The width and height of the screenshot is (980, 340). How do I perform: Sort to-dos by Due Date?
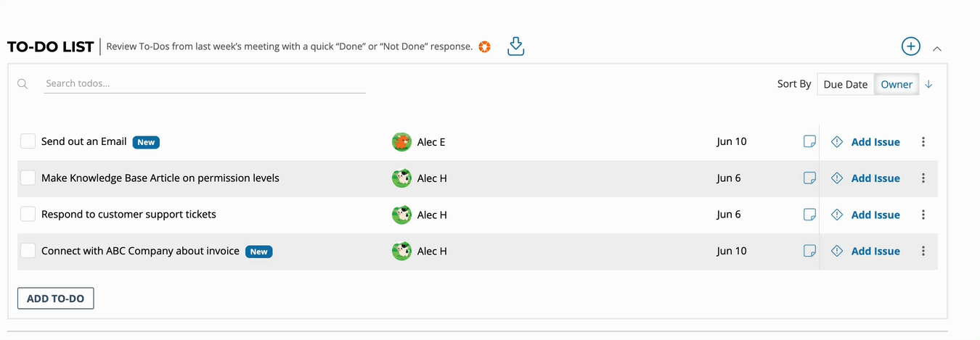pos(846,84)
